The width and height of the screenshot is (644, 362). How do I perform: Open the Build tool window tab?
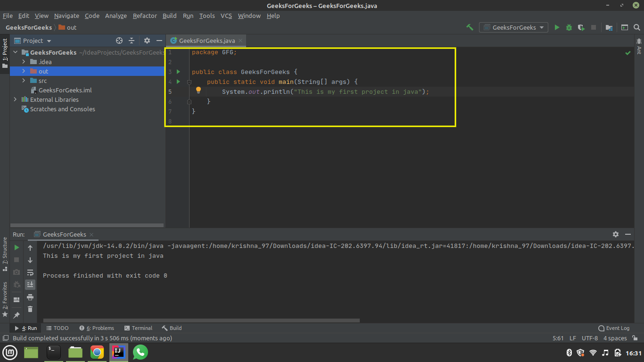point(172,328)
